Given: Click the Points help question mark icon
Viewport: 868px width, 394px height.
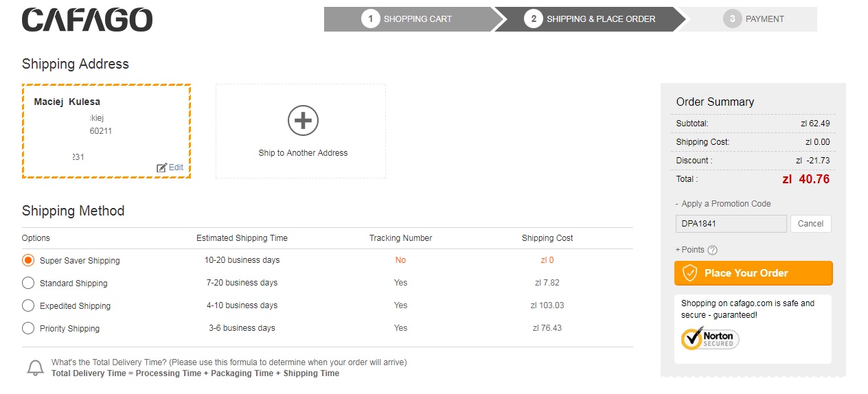Looking at the screenshot, I should (x=712, y=251).
